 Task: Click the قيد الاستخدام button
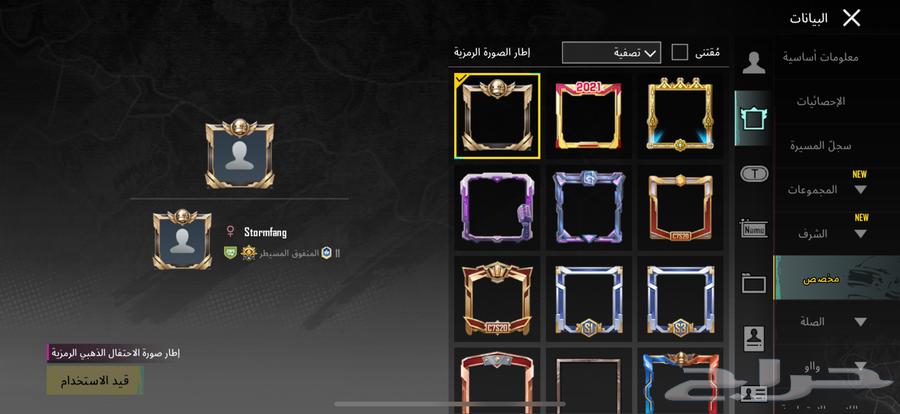tap(95, 380)
